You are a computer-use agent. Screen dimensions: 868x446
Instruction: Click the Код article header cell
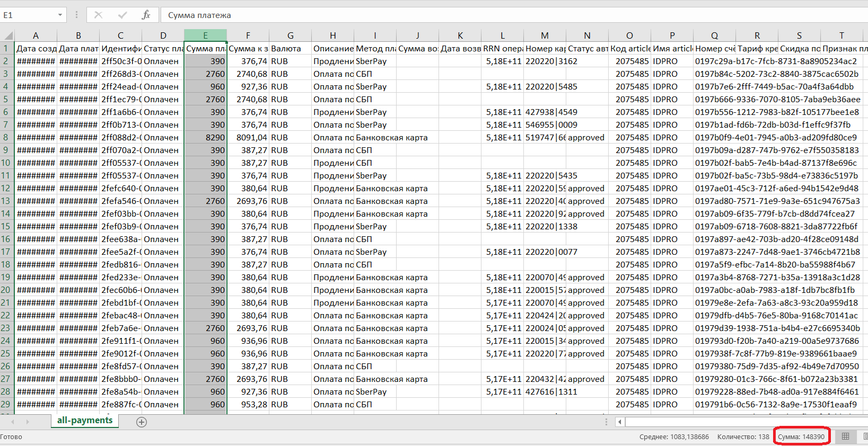tap(629, 48)
